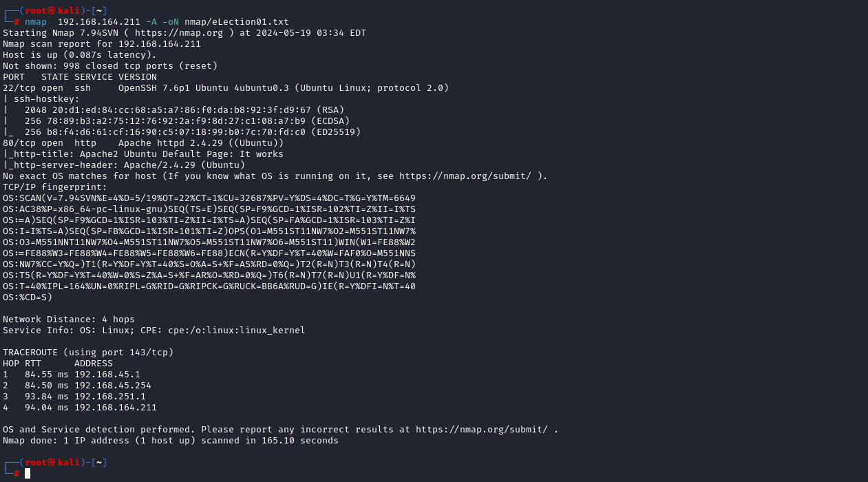Click the Nmap done summary line
Image resolution: width=868 pixels, height=482 pixels.
point(171,441)
